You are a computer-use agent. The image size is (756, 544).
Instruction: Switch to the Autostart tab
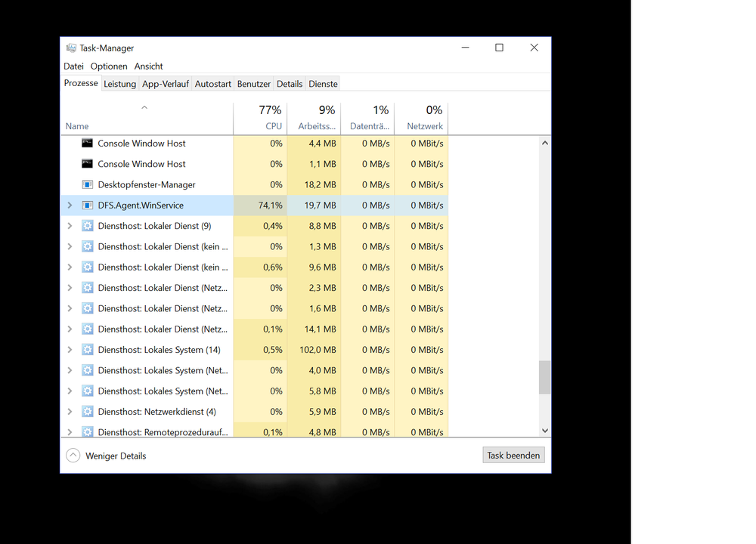212,84
